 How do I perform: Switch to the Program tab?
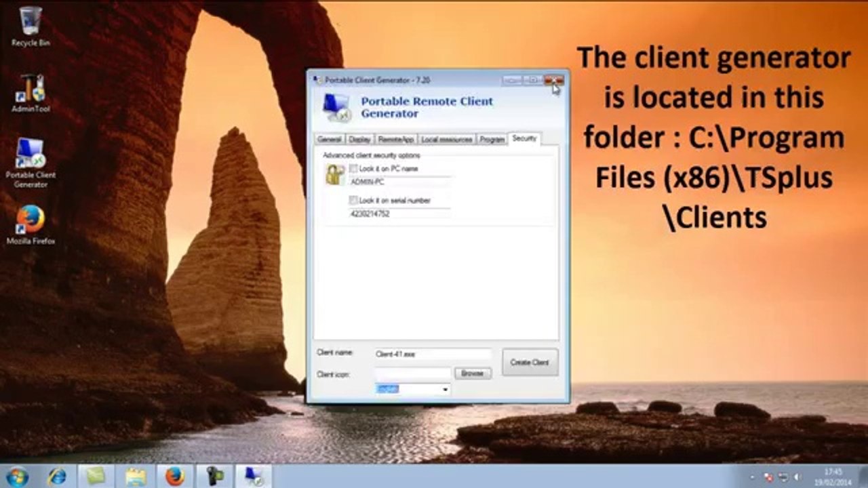coord(492,139)
